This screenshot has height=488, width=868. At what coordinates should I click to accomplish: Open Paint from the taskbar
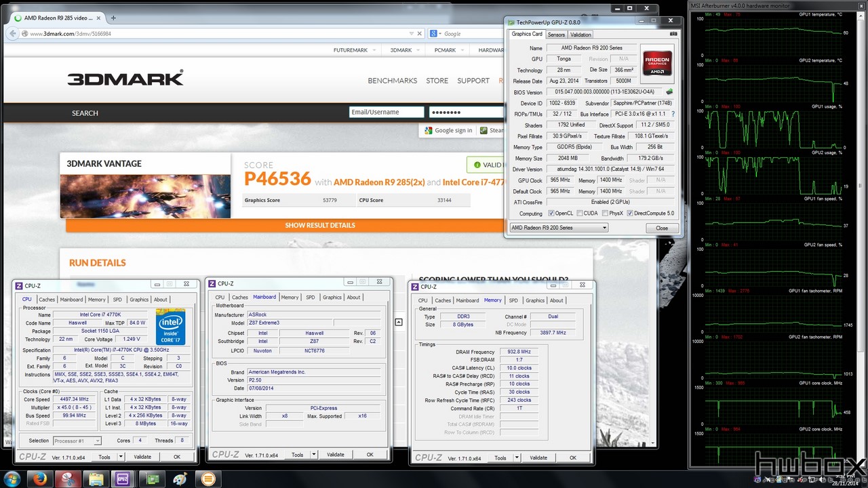[180, 479]
